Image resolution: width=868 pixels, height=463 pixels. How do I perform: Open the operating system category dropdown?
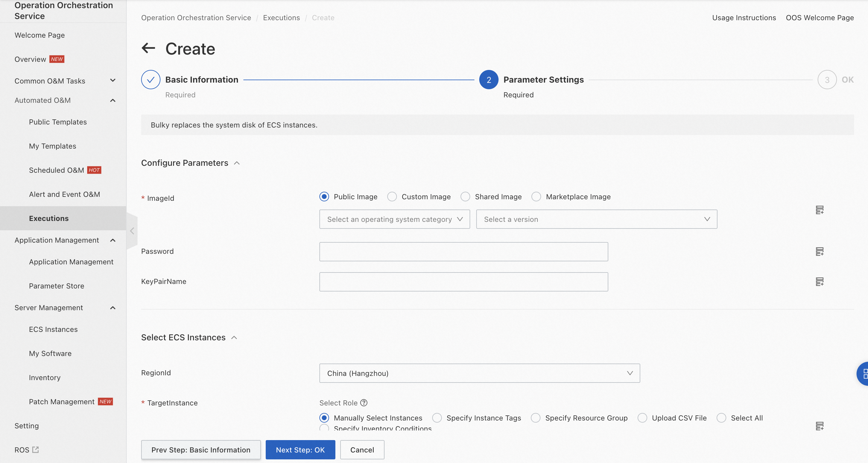tap(394, 219)
